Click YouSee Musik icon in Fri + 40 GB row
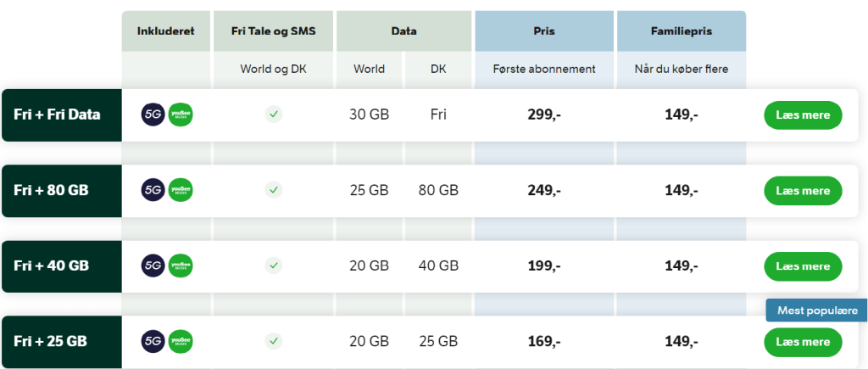The width and height of the screenshot is (868, 369). point(181,266)
